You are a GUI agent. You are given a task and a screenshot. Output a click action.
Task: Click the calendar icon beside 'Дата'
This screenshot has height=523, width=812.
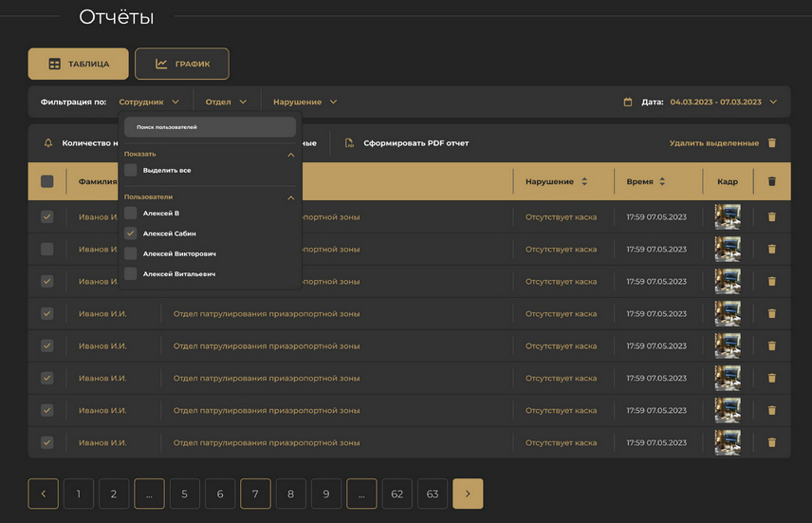(628, 102)
